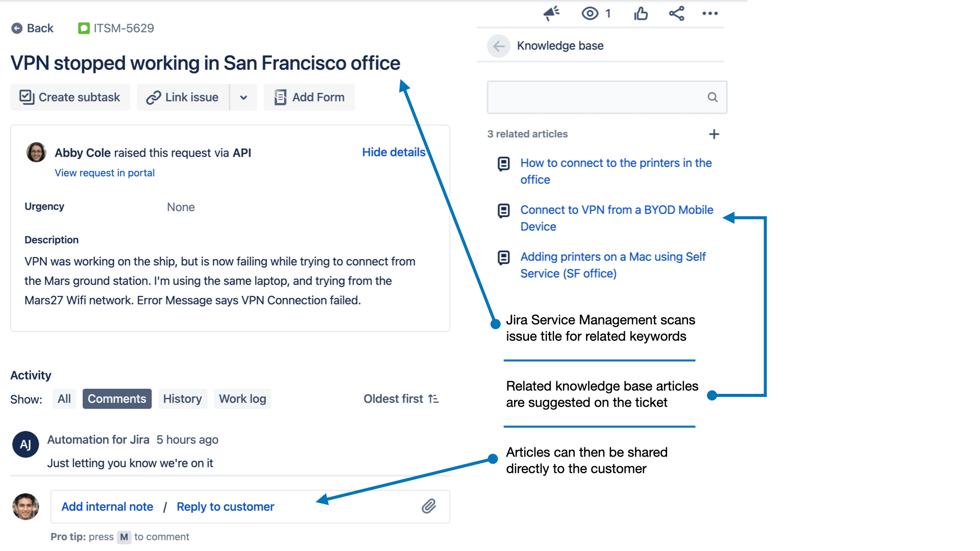This screenshot has width=980, height=551.
Task: Click Add internal note link
Action: click(x=107, y=507)
